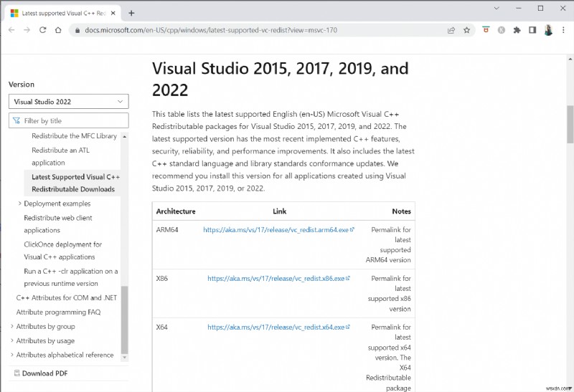
Task: Open the browser side panel icon
Action: tap(532, 30)
